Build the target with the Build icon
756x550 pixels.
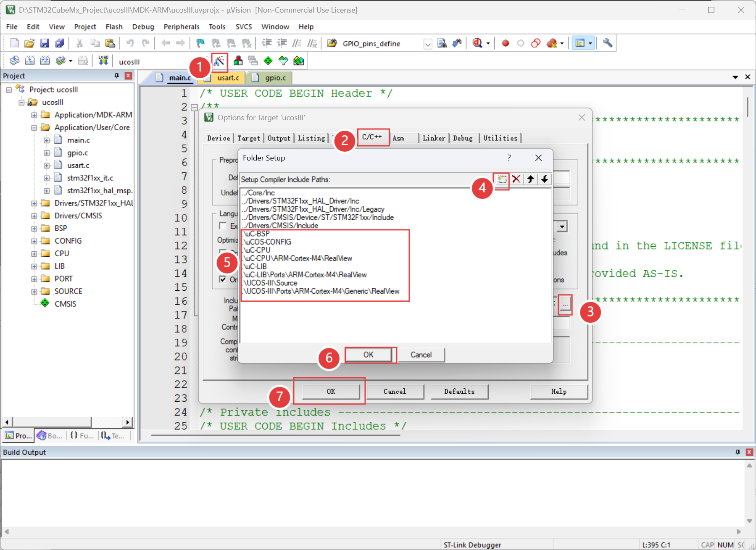[30, 61]
